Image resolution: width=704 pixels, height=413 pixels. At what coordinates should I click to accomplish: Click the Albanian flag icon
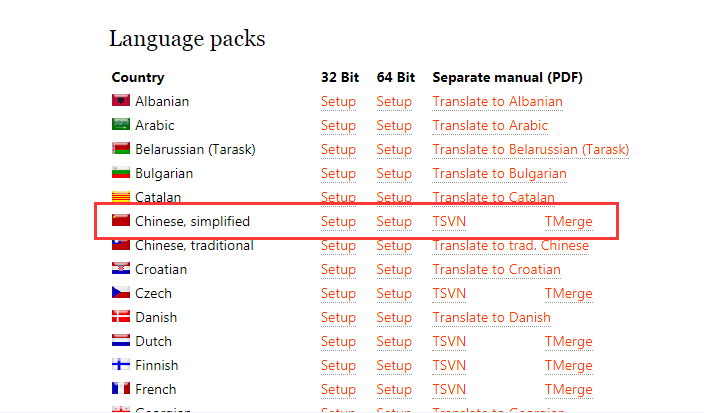[x=121, y=100]
